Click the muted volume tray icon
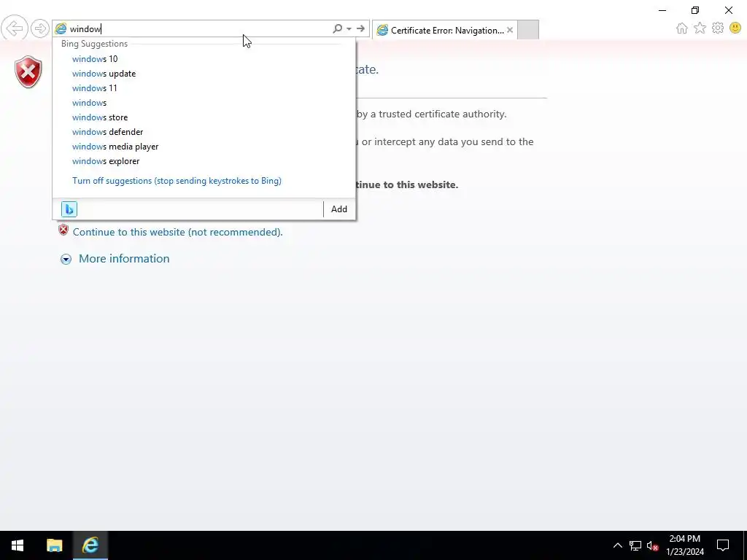Image resolution: width=747 pixels, height=560 pixels. [x=652, y=545]
